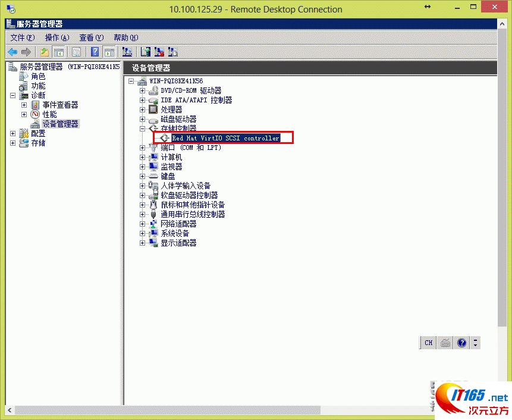Click the CH input language indicator
Viewport: 512px width, 420px height.
coord(428,343)
